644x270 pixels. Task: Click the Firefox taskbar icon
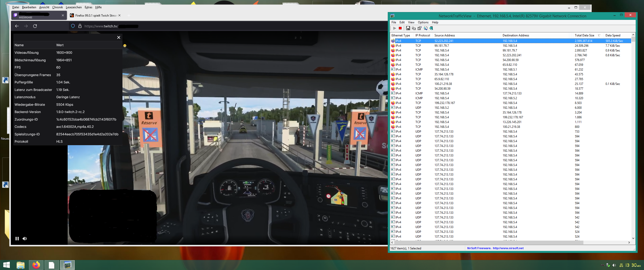[x=36, y=265]
